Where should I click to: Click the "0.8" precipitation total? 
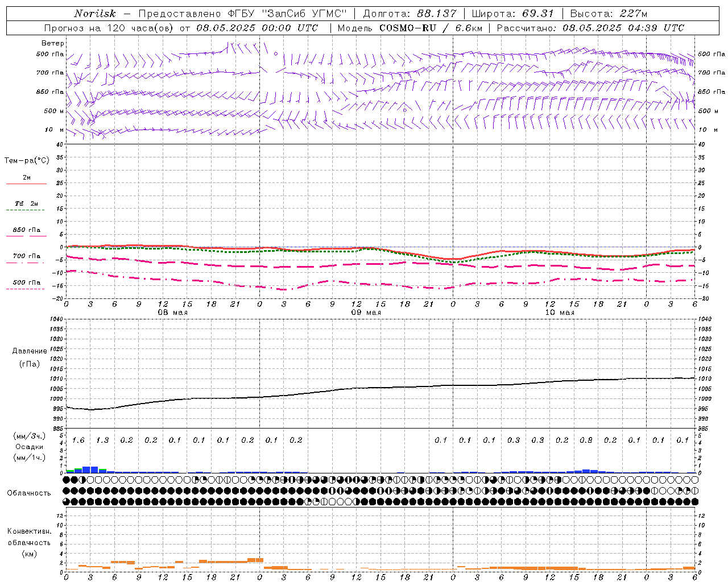[x=586, y=440]
